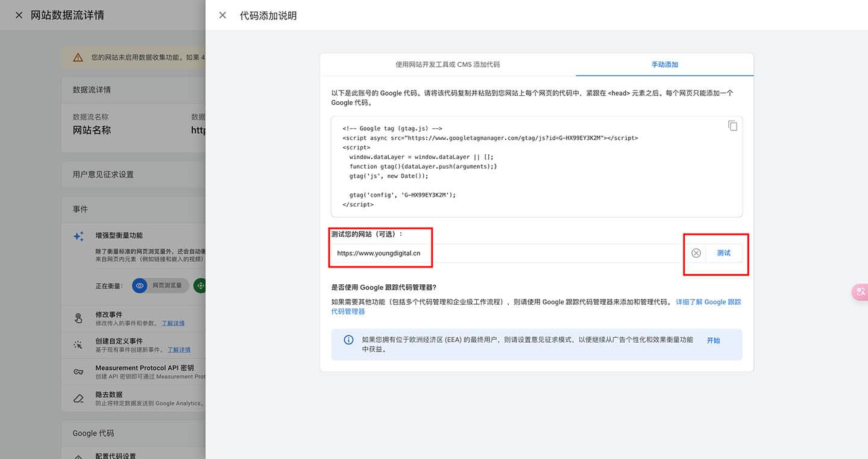Screen dimensions: 868x459
Task: Switch to 使用网站开发工具或 CMS 添加代码 tab
Action: (447, 64)
